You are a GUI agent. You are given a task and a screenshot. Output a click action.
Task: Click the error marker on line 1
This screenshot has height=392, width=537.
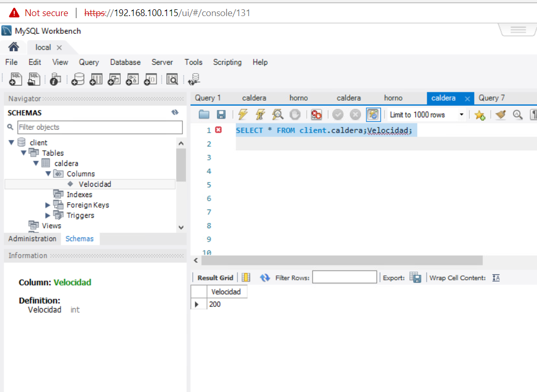click(x=219, y=130)
